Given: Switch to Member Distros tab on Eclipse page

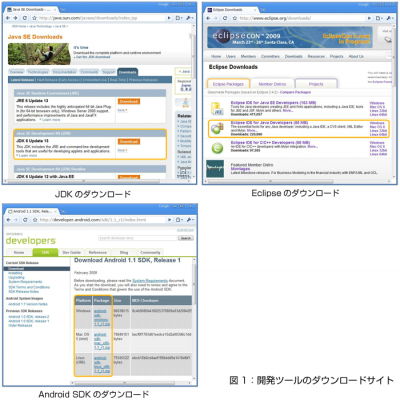Looking at the screenshot, I should pos(272,84).
